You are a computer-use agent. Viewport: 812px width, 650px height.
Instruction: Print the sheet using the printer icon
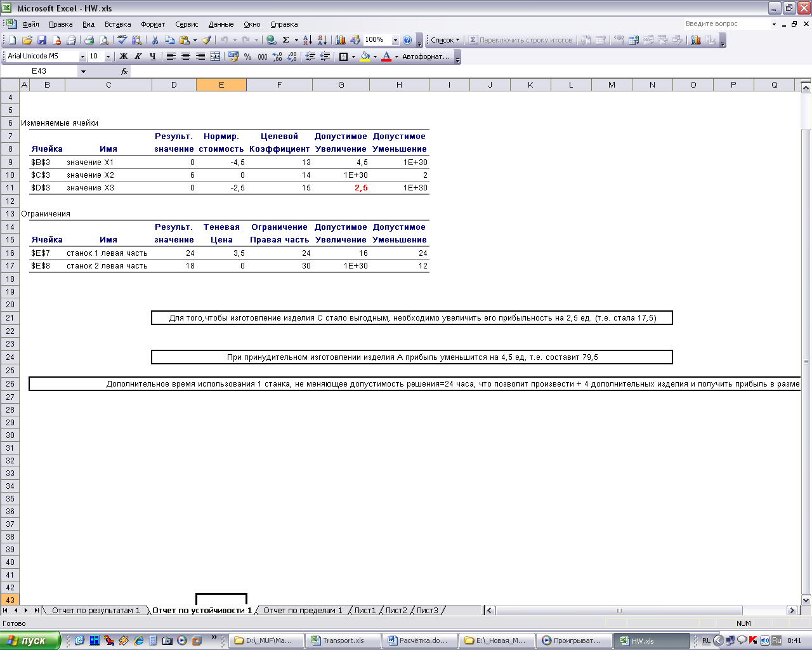point(89,40)
